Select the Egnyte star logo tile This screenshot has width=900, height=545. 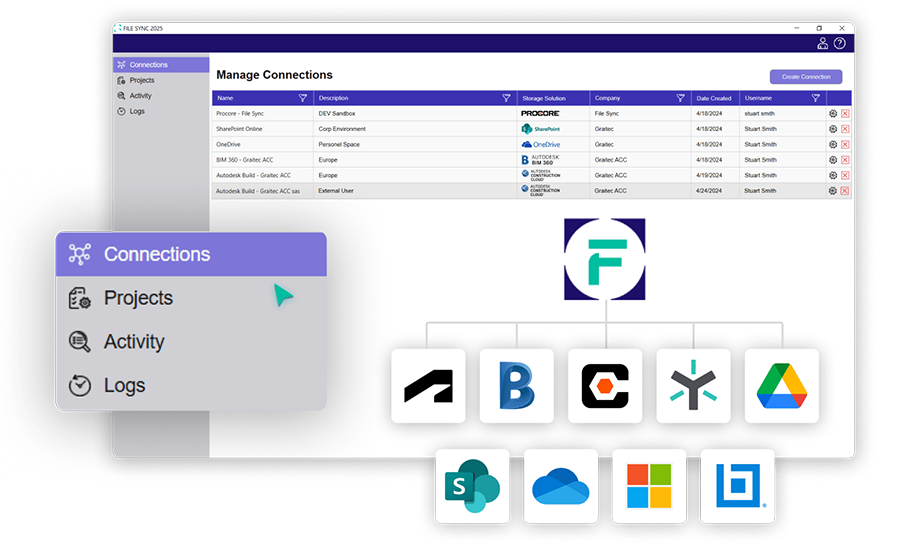[693, 386]
